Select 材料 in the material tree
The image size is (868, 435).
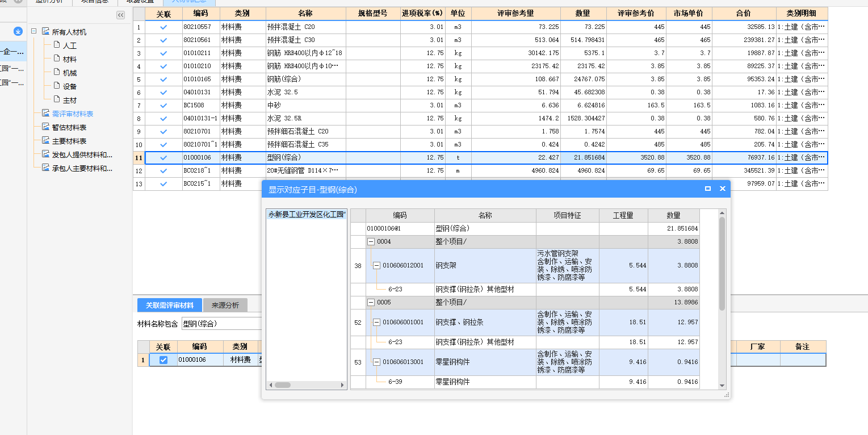70,59
